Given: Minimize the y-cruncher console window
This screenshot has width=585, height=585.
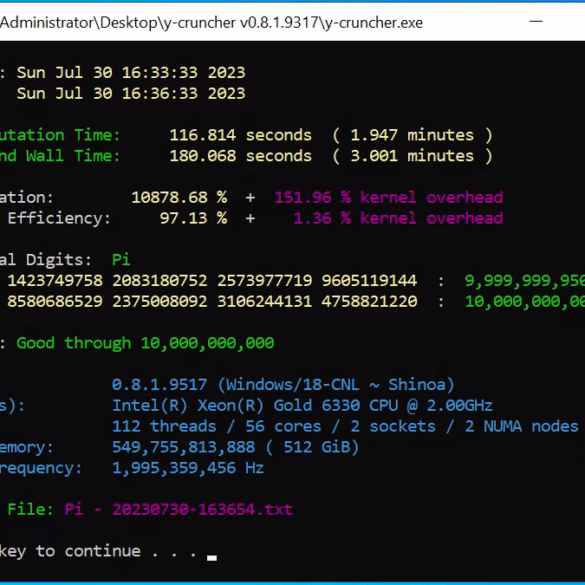Looking at the screenshot, I should [x=536, y=22].
